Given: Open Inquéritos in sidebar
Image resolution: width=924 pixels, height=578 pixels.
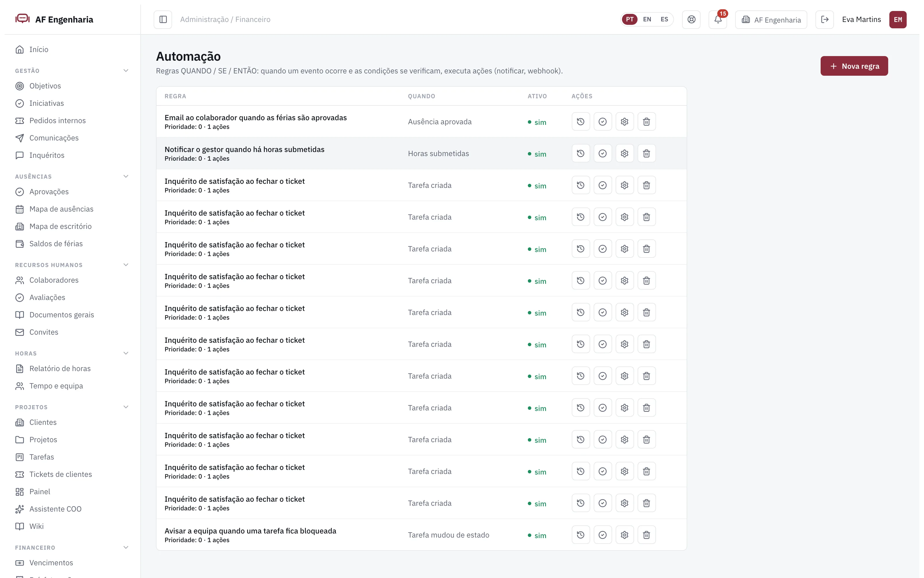Looking at the screenshot, I should [72, 155].
